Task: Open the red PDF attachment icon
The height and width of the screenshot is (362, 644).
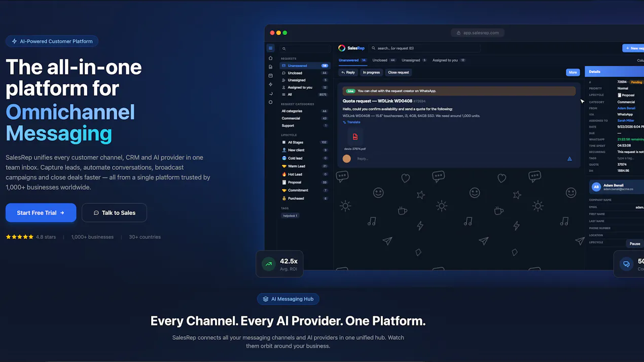Action: coord(355,137)
